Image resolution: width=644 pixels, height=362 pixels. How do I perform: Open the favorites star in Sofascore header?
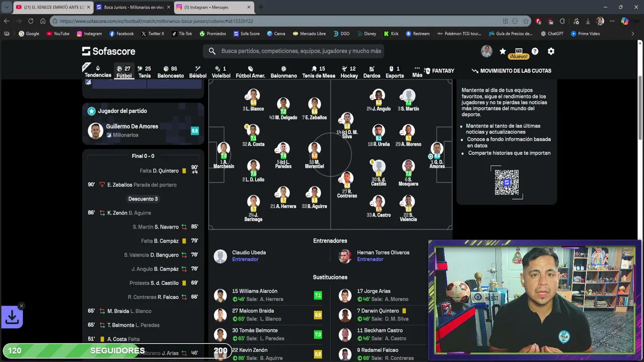coord(502,51)
